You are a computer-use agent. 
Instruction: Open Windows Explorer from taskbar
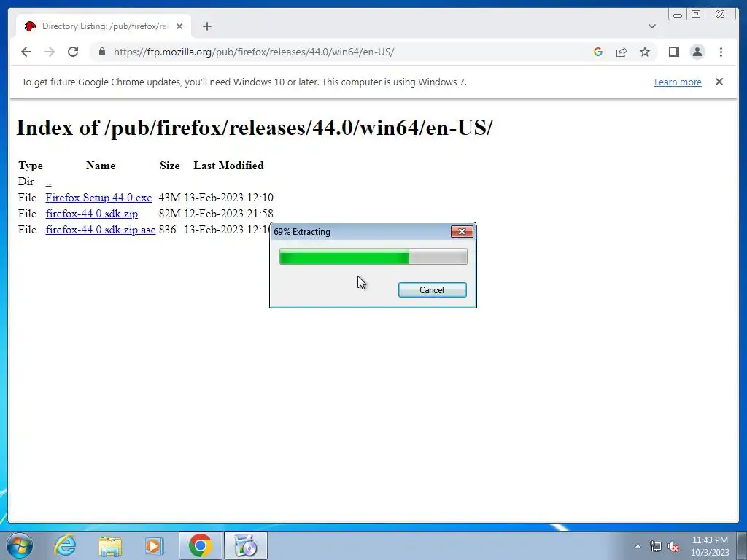click(110, 545)
